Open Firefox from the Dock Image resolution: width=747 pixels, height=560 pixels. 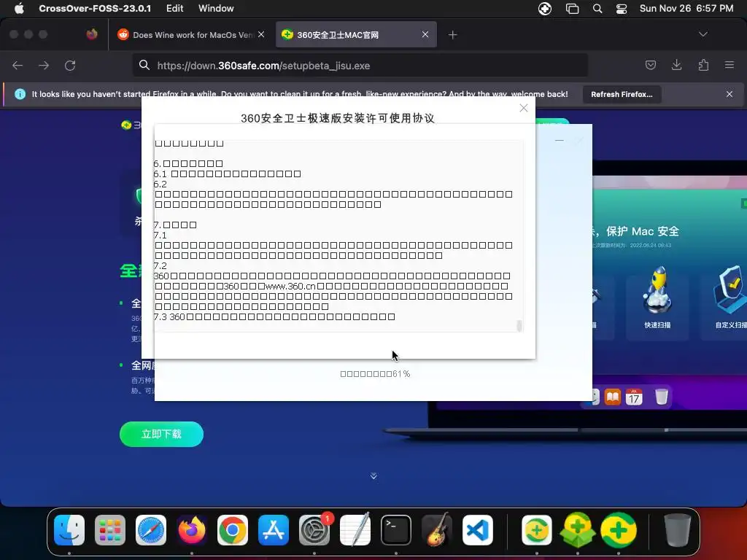point(192,530)
